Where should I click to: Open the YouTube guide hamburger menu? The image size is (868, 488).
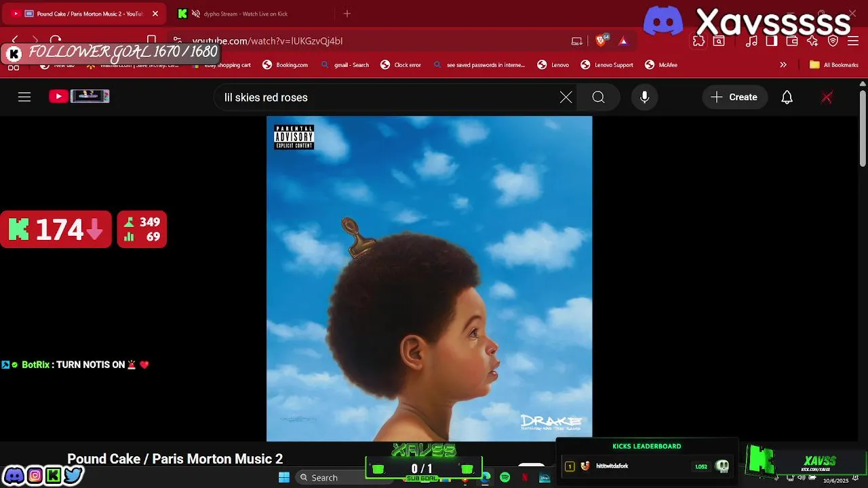click(x=24, y=97)
